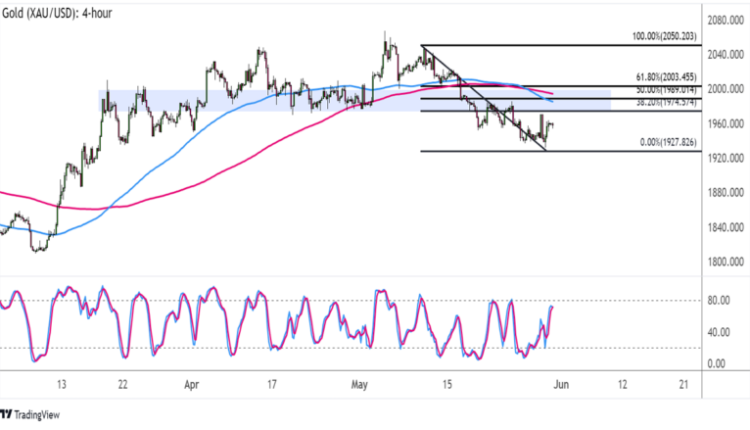Click the 13 date label on time axis

tap(62, 383)
